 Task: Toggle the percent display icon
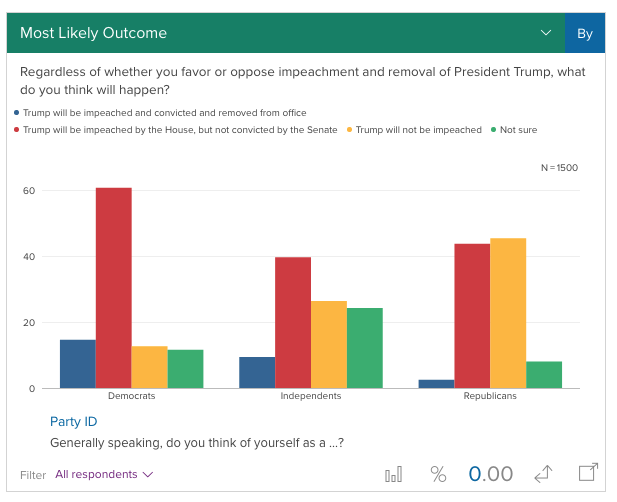click(438, 474)
